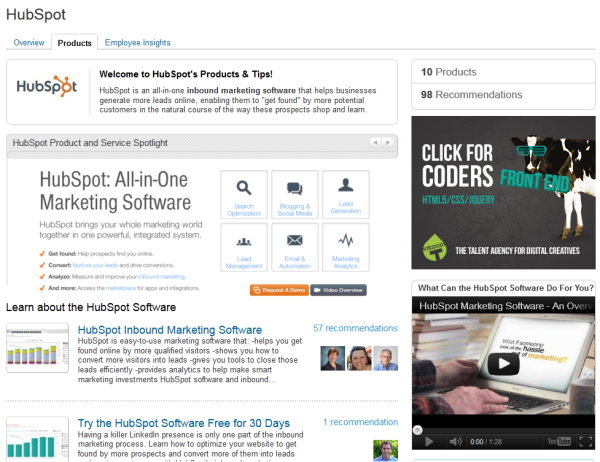Go to next spotlight slide arrow
600x462 pixels.
[388, 142]
